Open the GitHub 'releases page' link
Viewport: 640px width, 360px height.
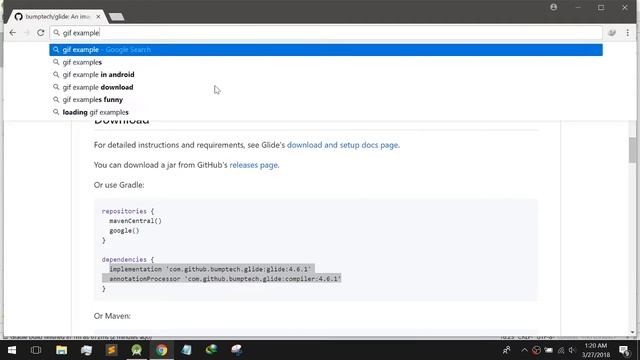tap(253, 165)
